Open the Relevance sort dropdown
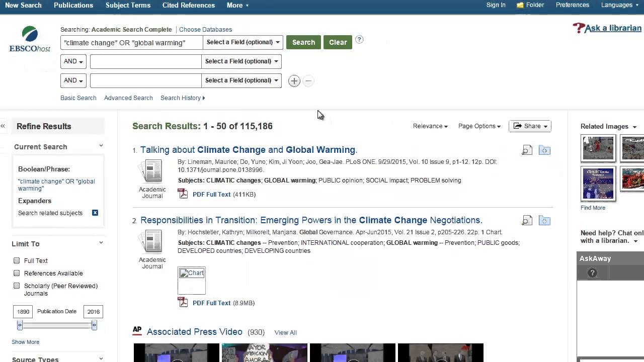Screen dimensions: 644x362 (430, 126)
